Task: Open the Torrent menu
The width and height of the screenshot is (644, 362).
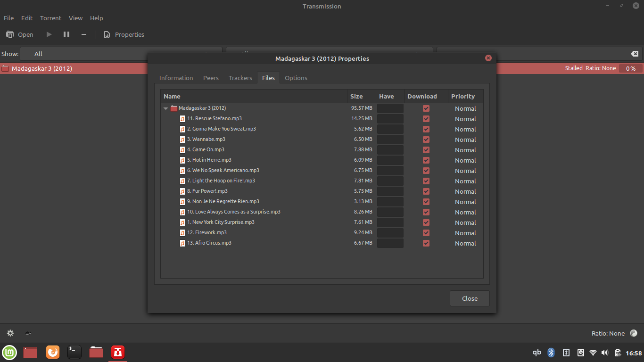Action: 50,18
